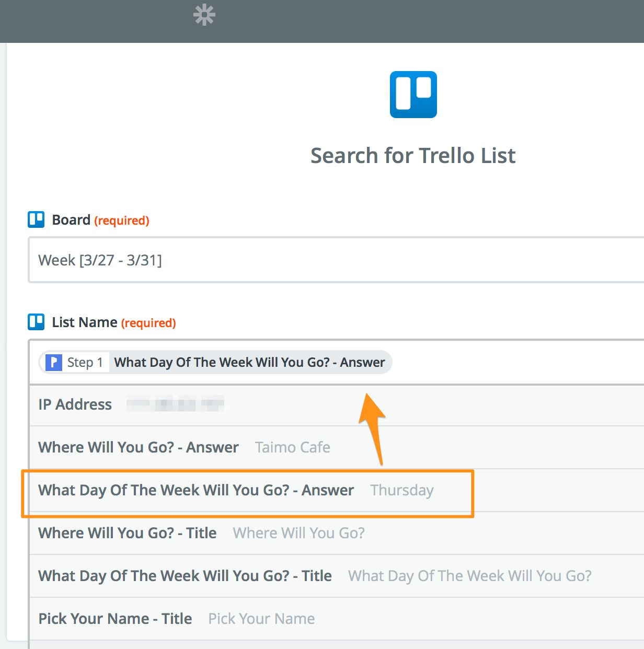Click the 'Search for Trello List' heading
Screen dimensions: 644x649
pos(413,156)
